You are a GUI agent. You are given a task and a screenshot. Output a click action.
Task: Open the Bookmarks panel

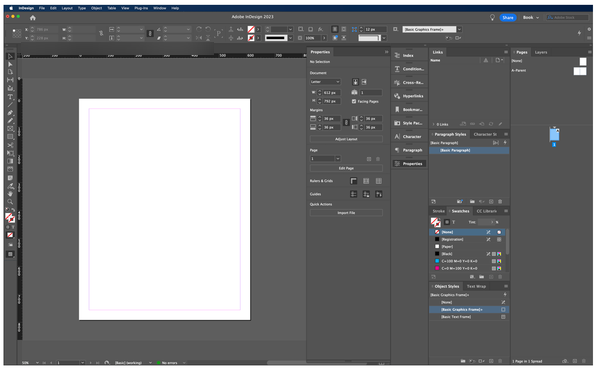coord(409,109)
